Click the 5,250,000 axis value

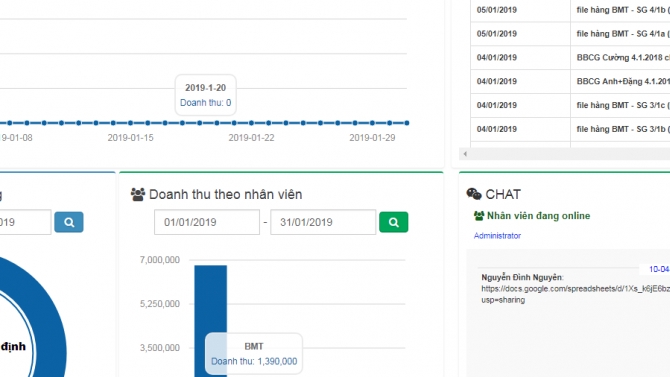click(x=159, y=304)
